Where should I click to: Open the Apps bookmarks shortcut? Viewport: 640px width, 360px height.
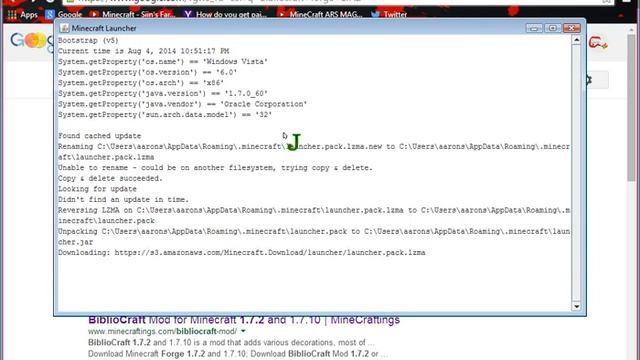click(x=22, y=15)
